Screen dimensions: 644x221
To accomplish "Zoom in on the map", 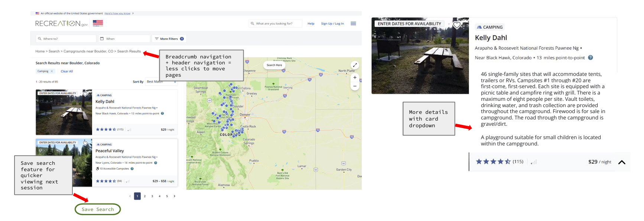I will (355, 77).
